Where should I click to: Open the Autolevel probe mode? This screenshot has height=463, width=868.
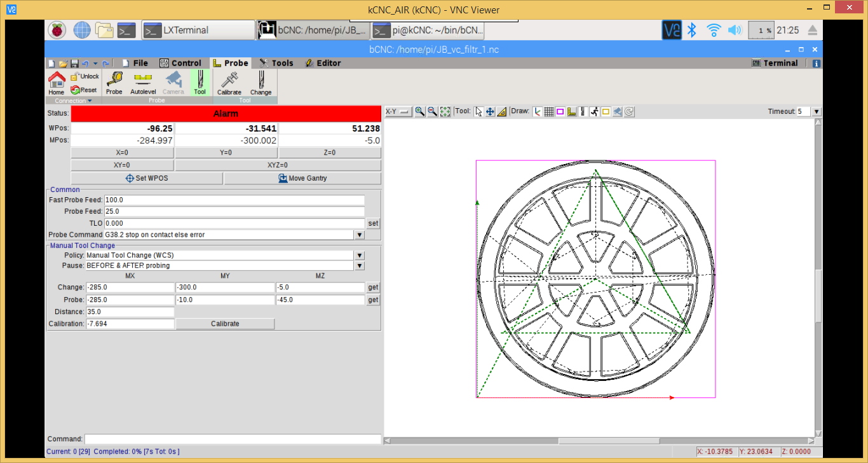coord(143,83)
